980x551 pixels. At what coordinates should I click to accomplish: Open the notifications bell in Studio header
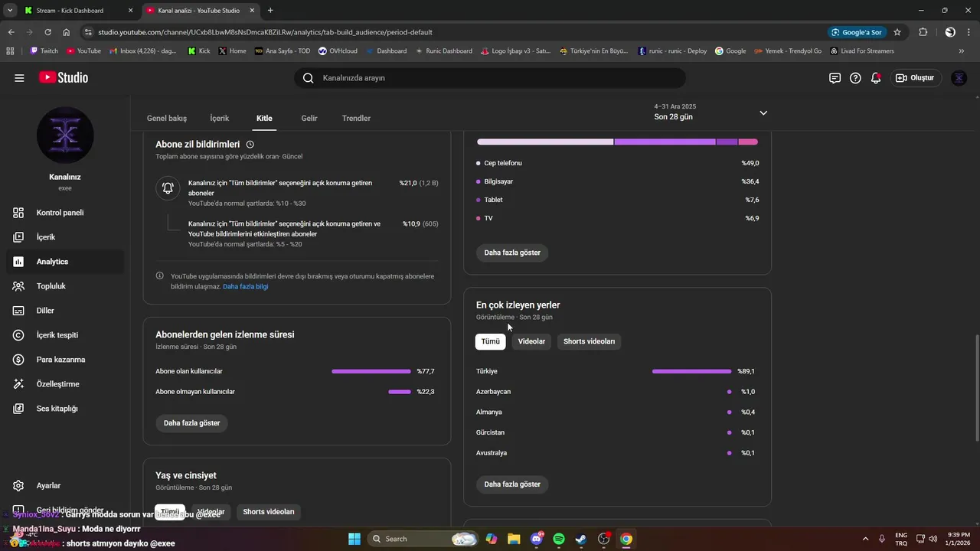[x=876, y=78]
